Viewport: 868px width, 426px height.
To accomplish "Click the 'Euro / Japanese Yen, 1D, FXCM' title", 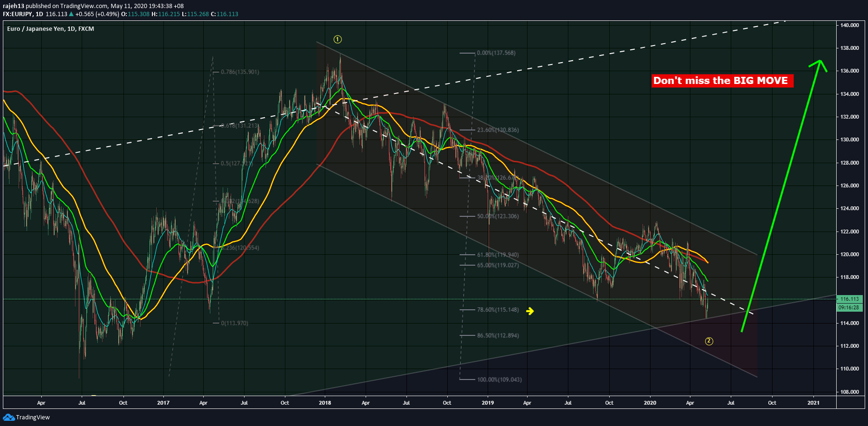I will [50, 29].
